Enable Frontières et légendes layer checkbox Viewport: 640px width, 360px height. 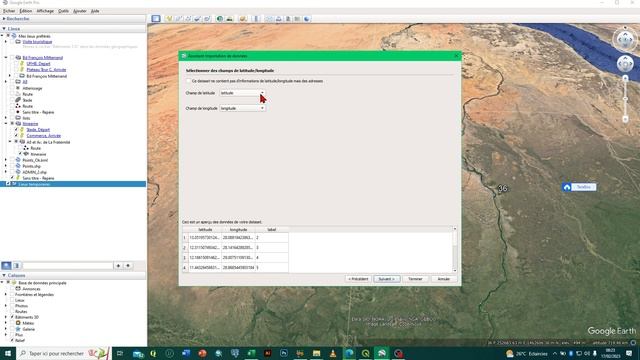(x=12, y=294)
